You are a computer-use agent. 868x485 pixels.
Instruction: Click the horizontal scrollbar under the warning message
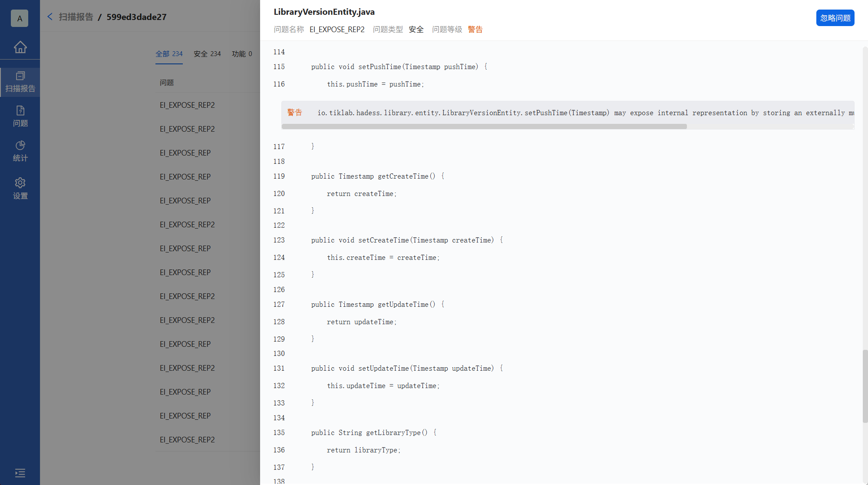coord(484,126)
